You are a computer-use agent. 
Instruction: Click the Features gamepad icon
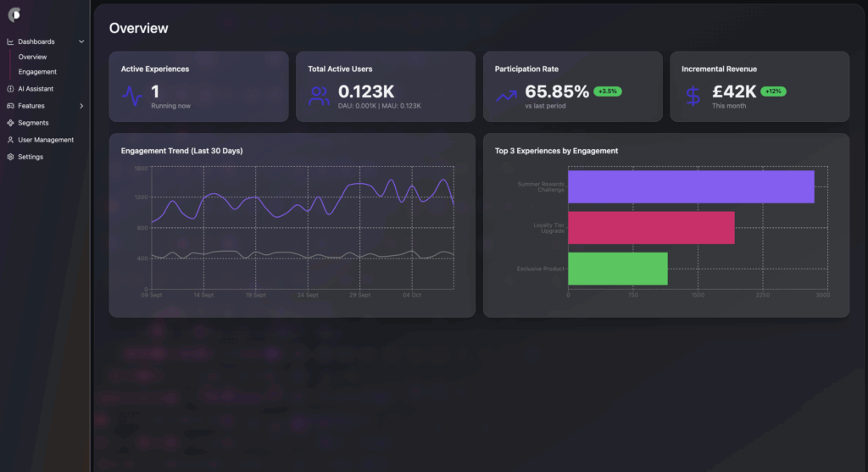[10, 106]
